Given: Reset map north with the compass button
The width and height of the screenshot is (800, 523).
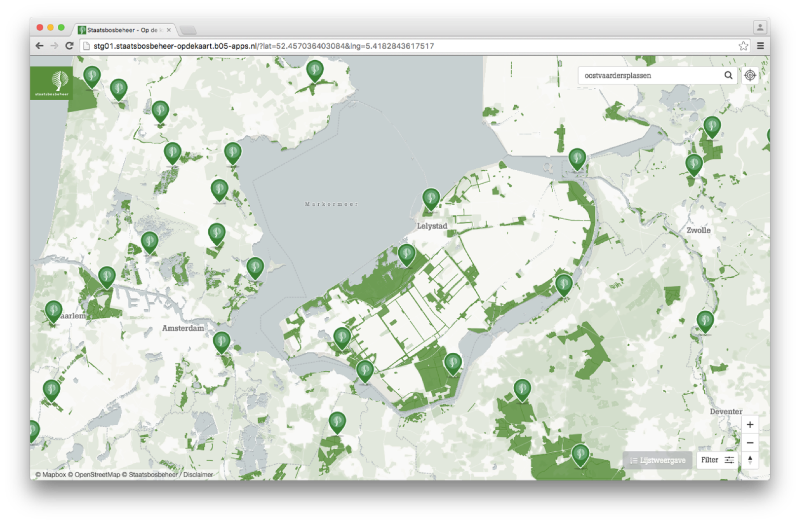Looking at the screenshot, I should (x=750, y=460).
